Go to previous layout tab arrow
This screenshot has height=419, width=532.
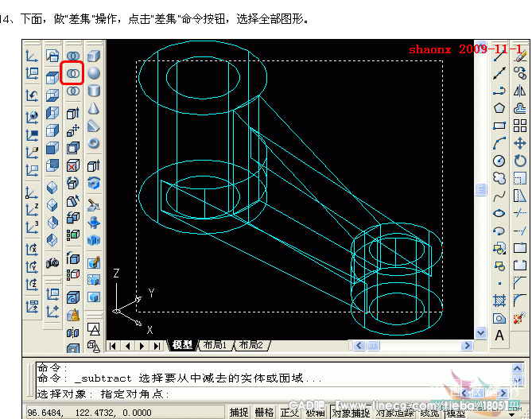tap(127, 346)
